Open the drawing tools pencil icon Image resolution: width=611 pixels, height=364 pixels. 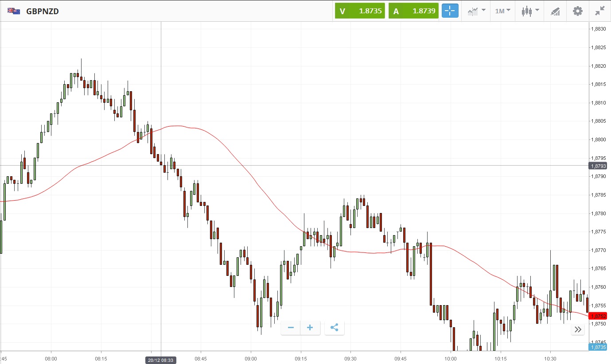556,11
